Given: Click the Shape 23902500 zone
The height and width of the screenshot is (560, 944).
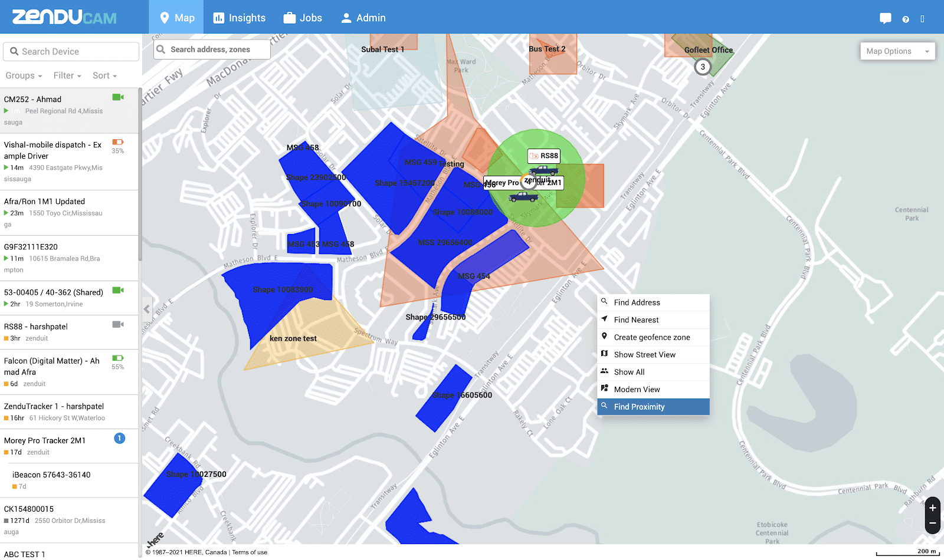Looking at the screenshot, I should 316,177.
